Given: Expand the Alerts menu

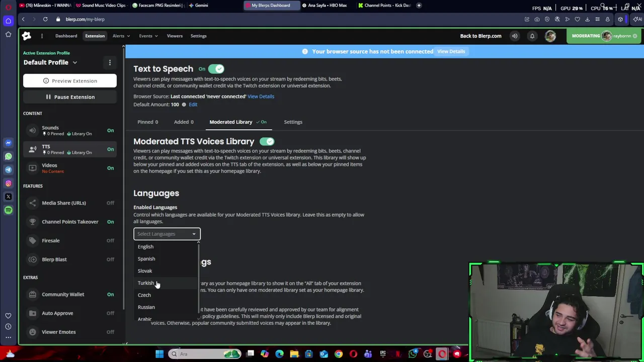Looking at the screenshot, I should [x=121, y=36].
